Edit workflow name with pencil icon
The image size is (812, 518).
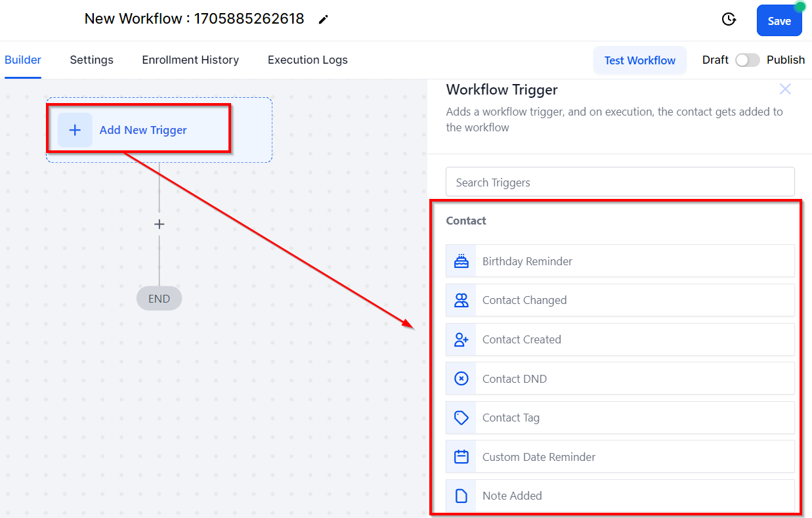point(323,20)
